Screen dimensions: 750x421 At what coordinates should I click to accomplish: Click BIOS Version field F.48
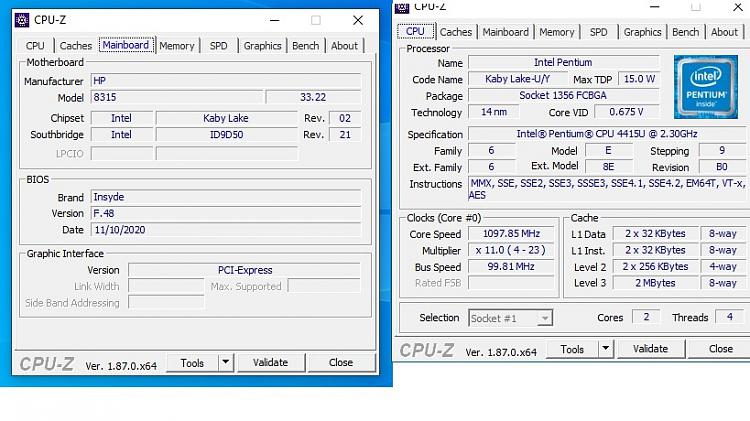tap(226, 213)
